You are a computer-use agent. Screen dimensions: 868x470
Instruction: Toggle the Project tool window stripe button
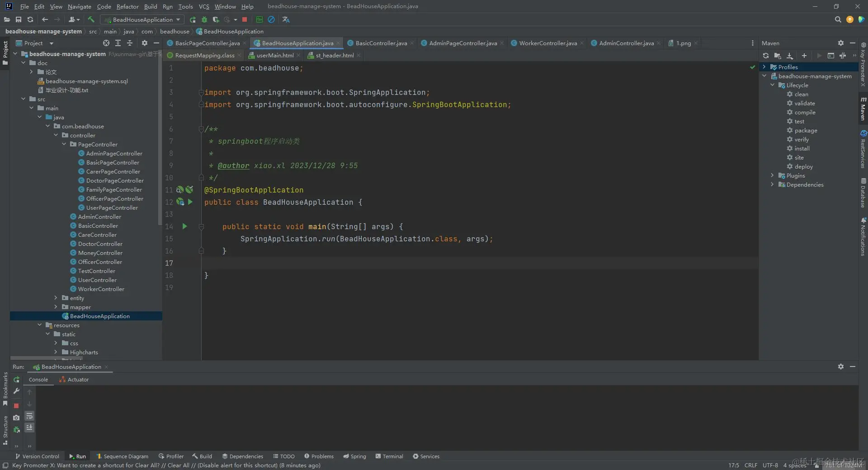pyautogui.click(x=5, y=52)
